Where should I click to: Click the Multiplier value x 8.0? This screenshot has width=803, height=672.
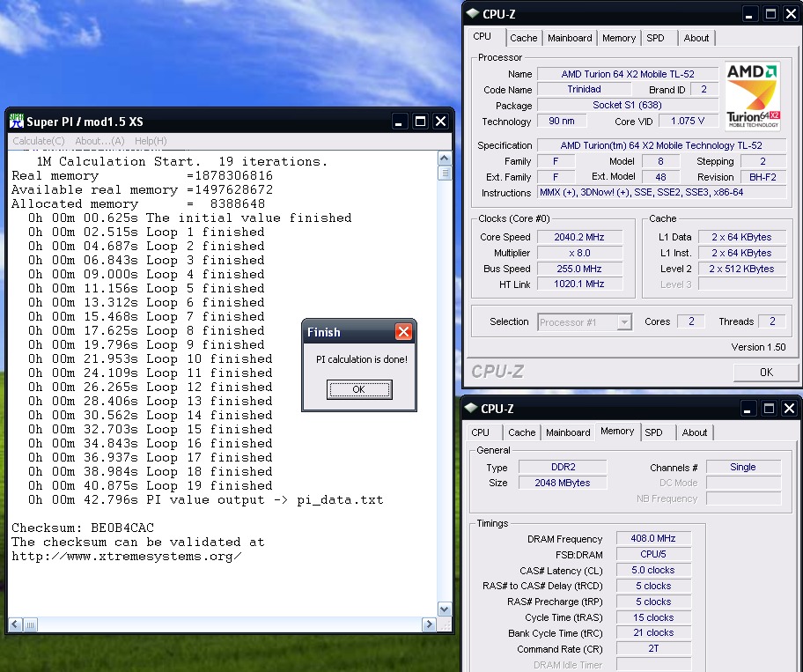click(579, 253)
